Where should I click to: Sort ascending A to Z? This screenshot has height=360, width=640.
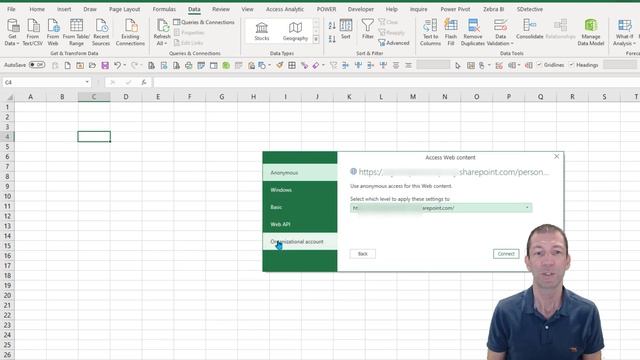[x=332, y=26]
